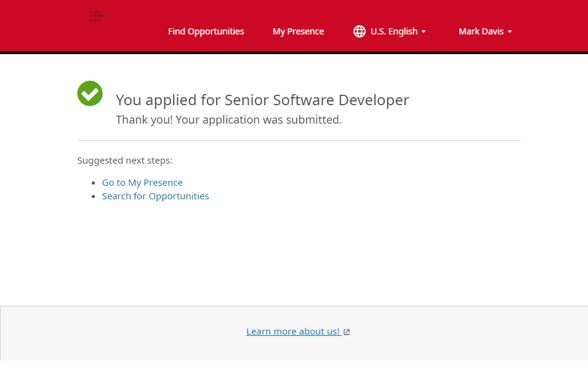
Task: Follow the Go to My Presence link
Action: (142, 183)
